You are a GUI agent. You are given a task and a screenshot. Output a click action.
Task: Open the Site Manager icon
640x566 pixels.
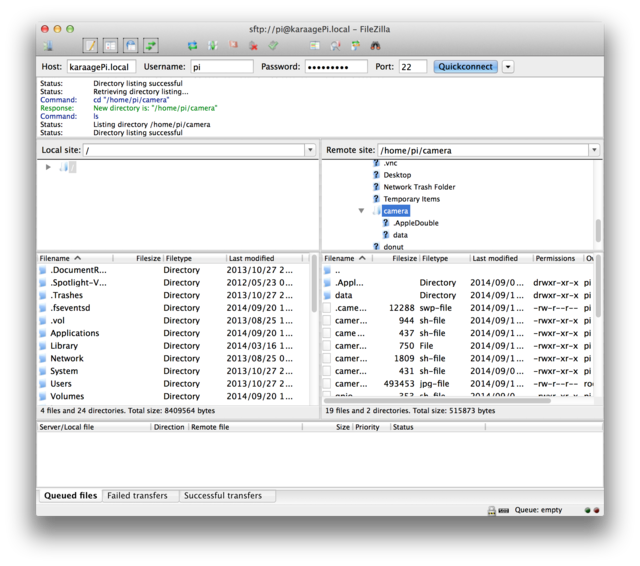49,45
